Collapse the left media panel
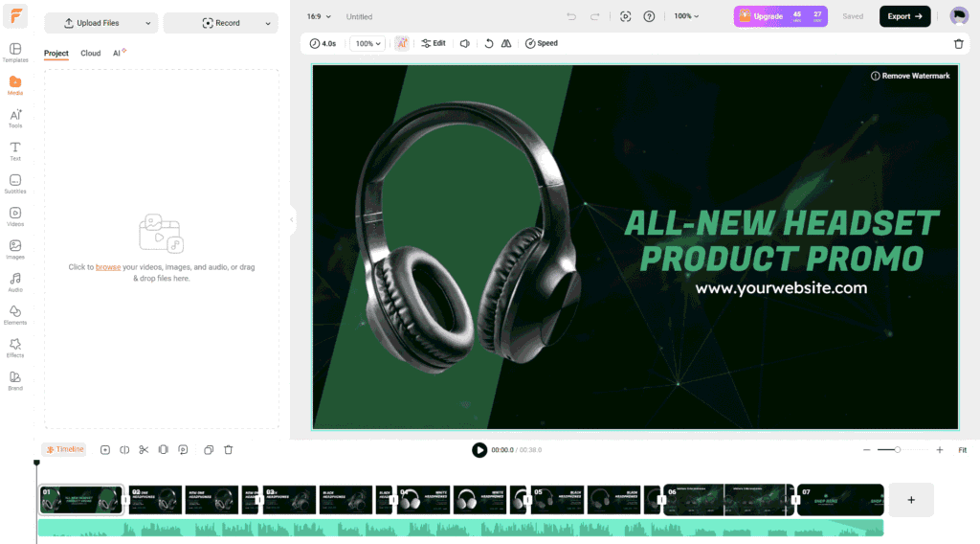Viewport: 980px width, 544px height. click(291, 219)
